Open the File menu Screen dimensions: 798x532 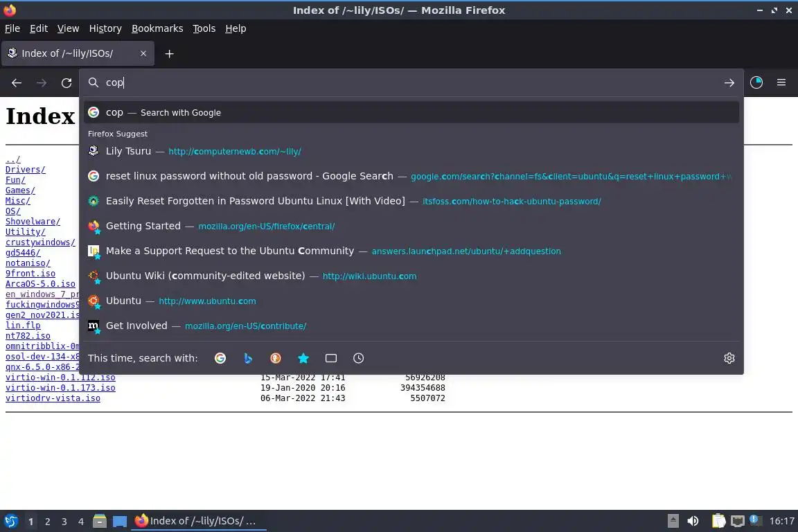(12, 28)
